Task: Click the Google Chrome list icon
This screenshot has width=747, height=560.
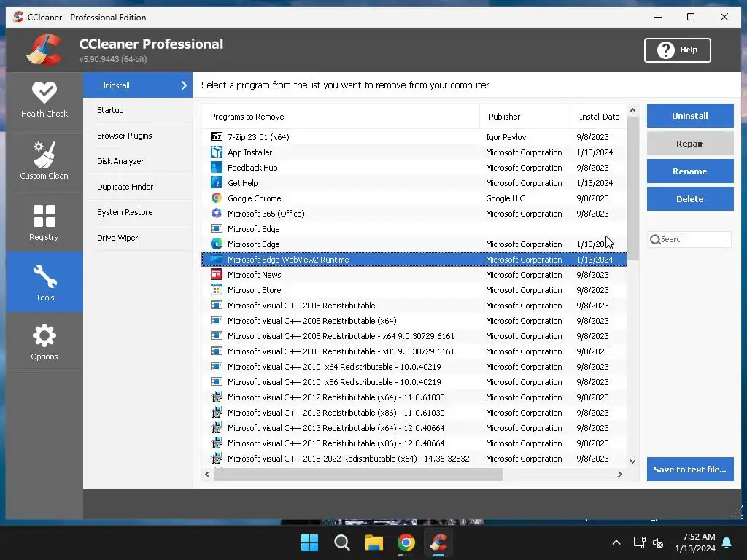Action: pos(216,198)
